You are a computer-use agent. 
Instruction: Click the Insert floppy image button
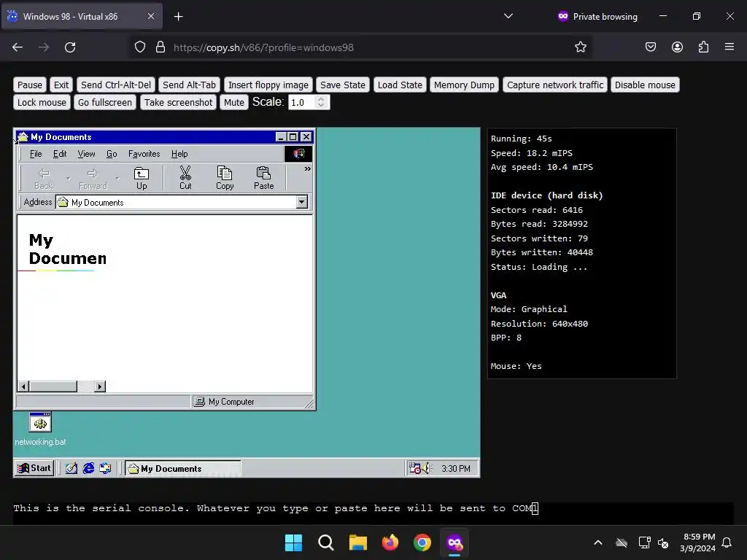[268, 85]
